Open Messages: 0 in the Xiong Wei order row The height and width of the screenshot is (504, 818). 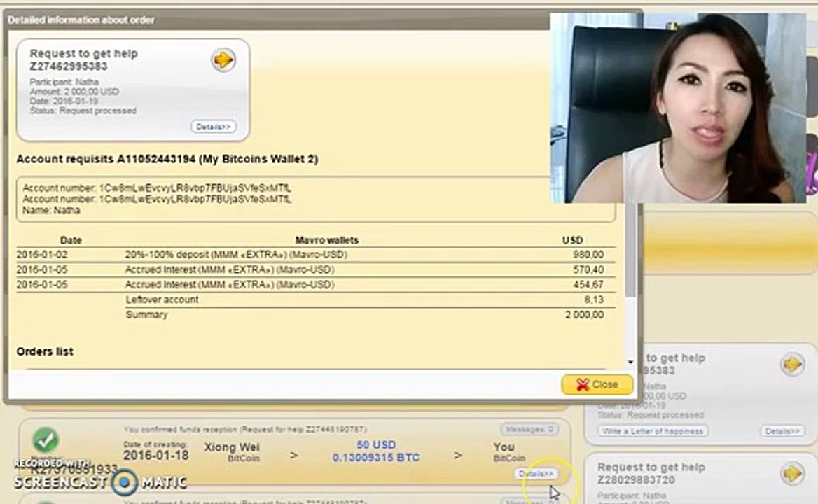pyautogui.click(x=529, y=429)
